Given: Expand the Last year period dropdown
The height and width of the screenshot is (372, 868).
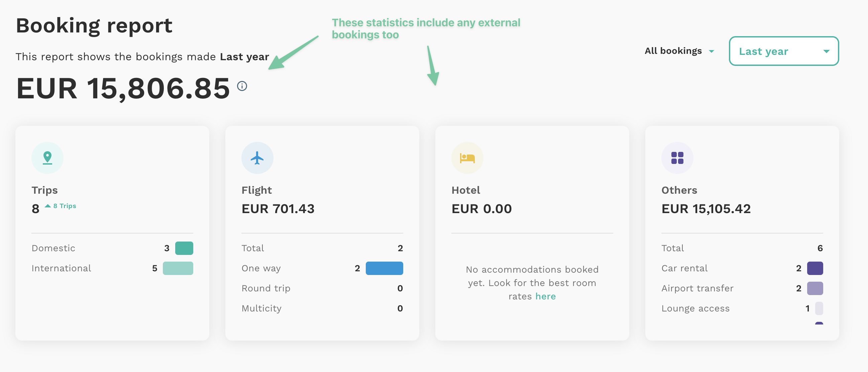Looking at the screenshot, I should (784, 51).
